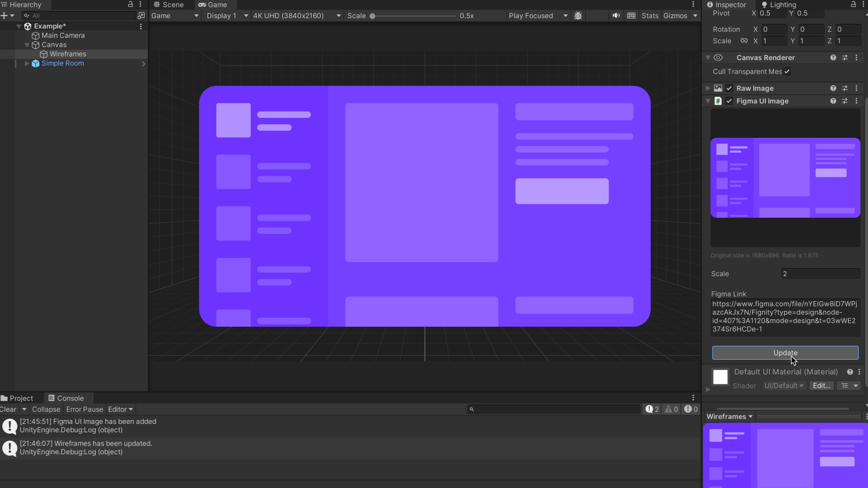The width and height of the screenshot is (868, 488).
Task: Click Edit next to the UI/Default shader
Action: click(821, 385)
